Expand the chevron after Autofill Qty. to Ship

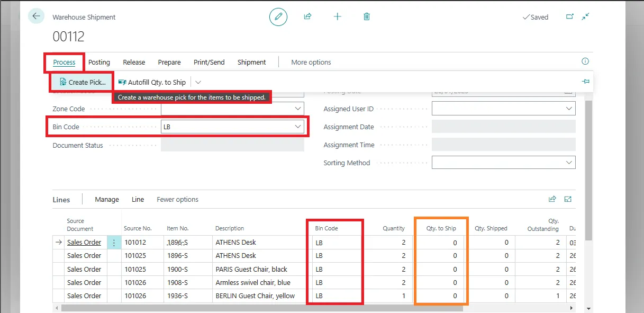tap(198, 82)
